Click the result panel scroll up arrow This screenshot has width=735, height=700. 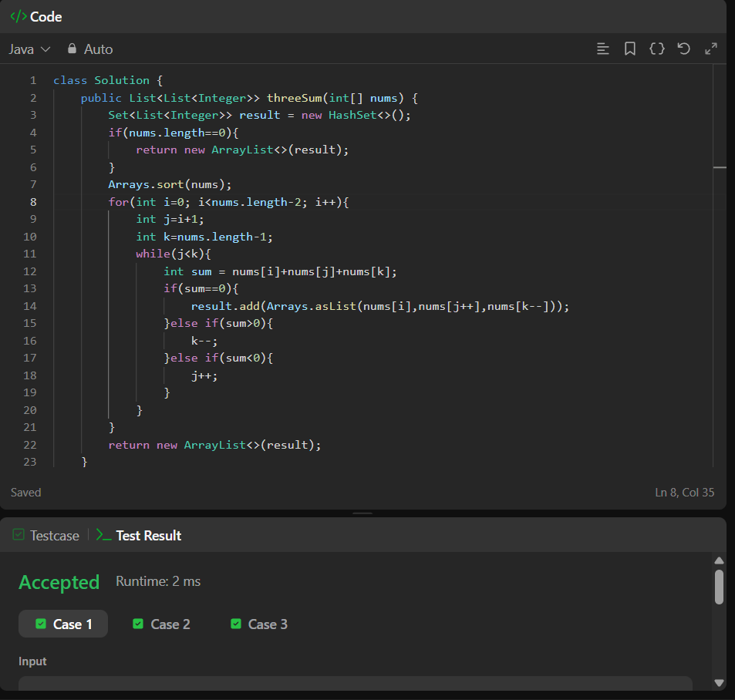719,560
